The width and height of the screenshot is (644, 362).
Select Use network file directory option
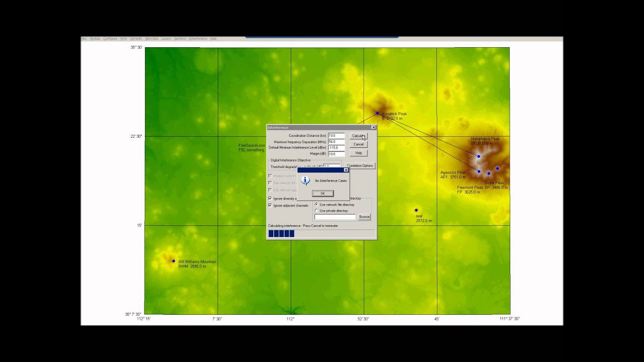click(316, 205)
